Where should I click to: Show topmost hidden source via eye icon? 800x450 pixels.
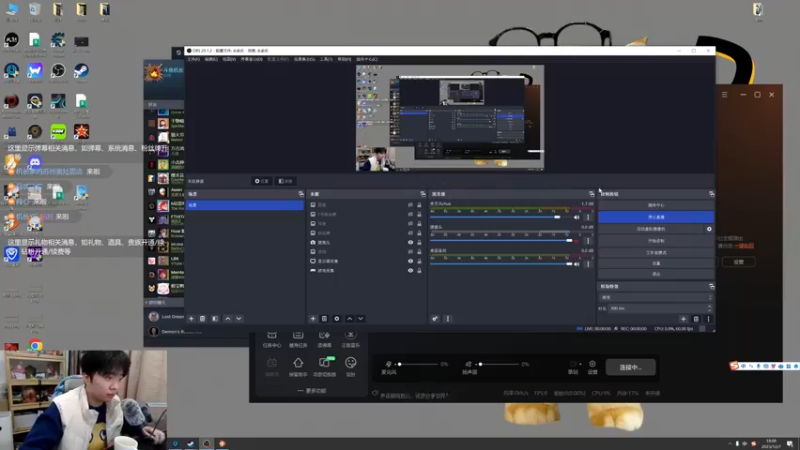tap(410, 205)
